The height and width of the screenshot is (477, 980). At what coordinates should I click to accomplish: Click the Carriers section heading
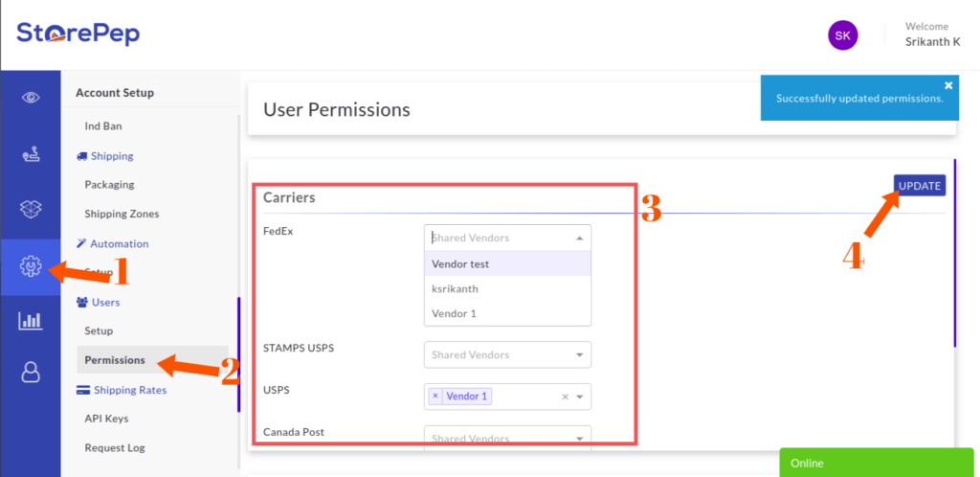289,197
